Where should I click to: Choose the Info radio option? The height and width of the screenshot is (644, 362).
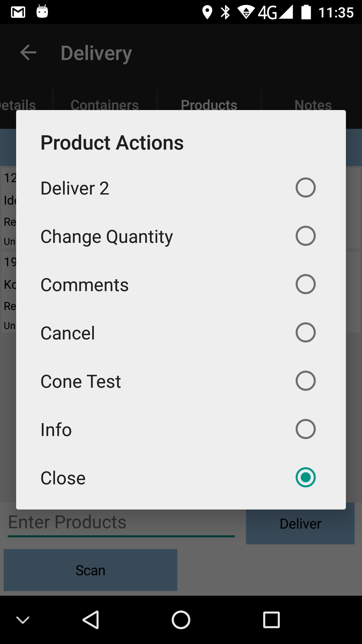click(306, 429)
